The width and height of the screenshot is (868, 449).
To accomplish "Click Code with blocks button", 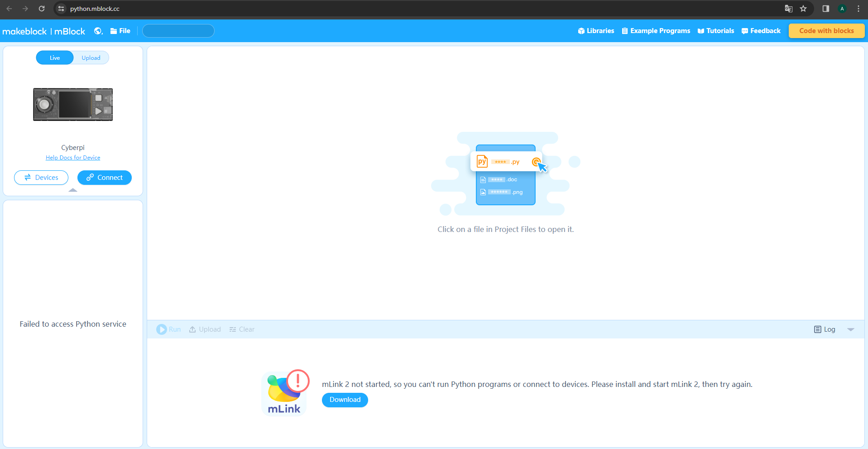I will pos(826,31).
